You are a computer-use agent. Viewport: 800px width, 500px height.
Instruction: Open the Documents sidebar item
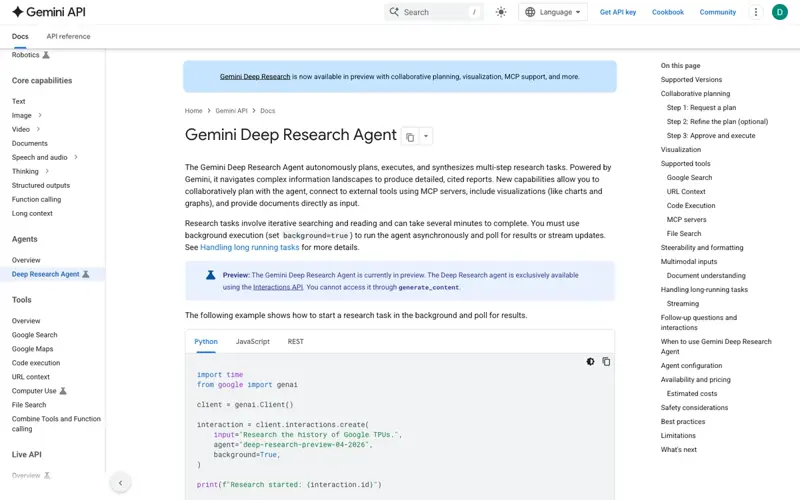(x=30, y=143)
